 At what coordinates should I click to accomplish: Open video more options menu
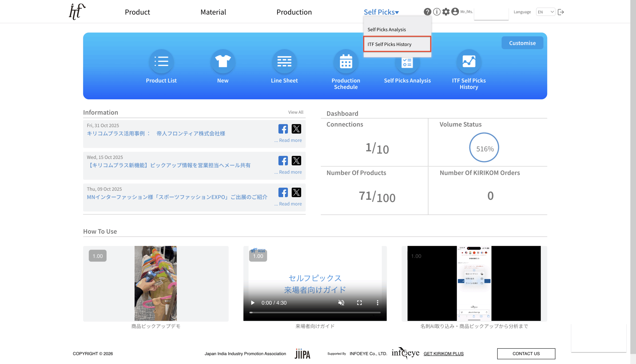pyautogui.click(x=377, y=303)
